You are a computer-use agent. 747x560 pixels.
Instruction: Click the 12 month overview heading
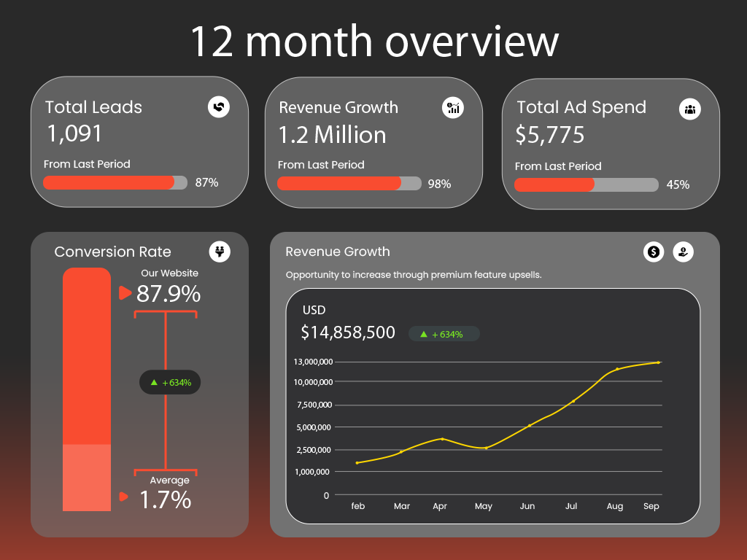pos(373,42)
